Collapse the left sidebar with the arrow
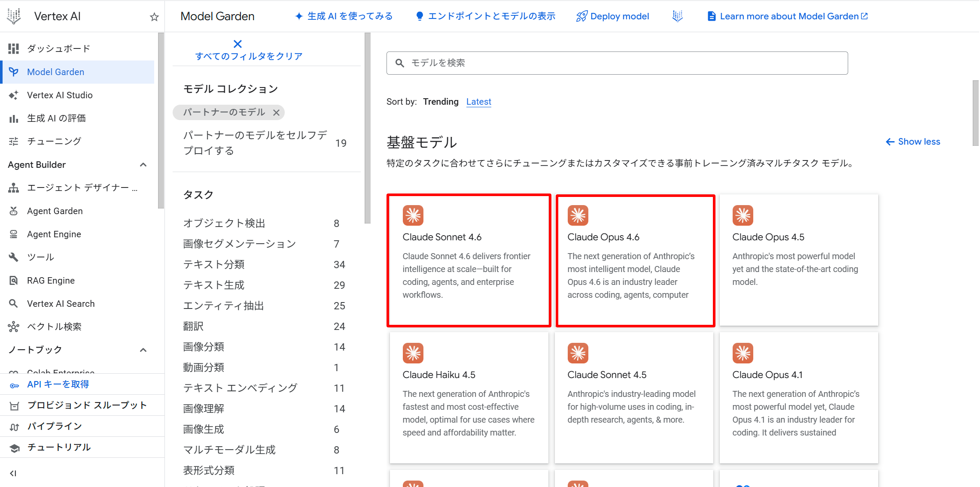This screenshot has height=487, width=980. (13, 473)
